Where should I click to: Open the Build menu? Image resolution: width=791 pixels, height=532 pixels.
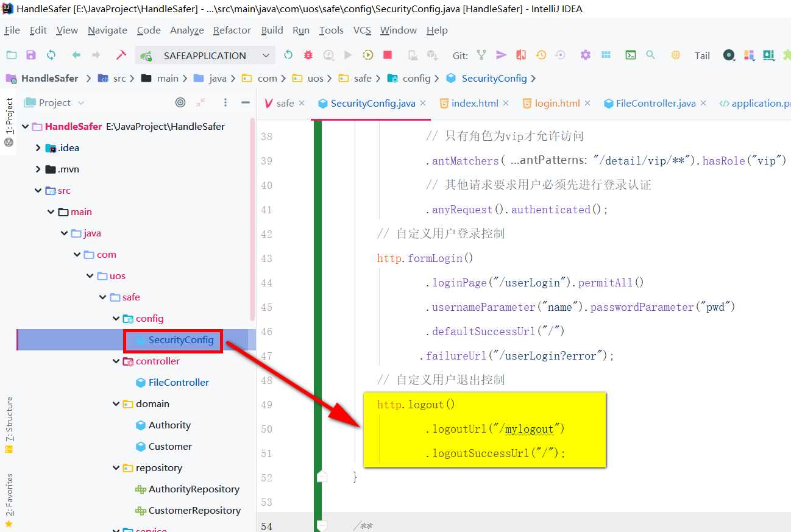[x=272, y=30]
